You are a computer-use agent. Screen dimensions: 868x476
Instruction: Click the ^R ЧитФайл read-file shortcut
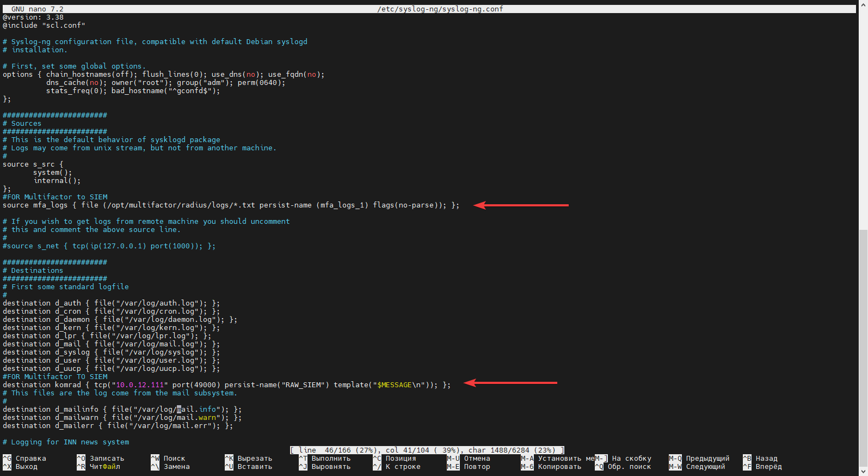(99, 467)
